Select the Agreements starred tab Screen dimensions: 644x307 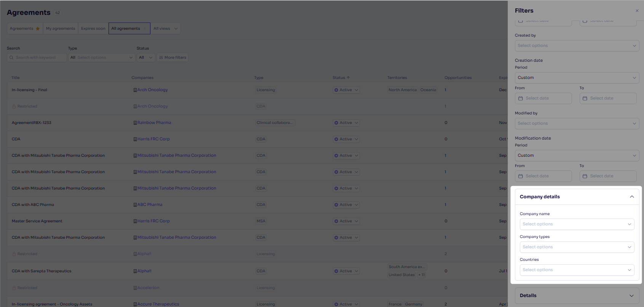25,29
